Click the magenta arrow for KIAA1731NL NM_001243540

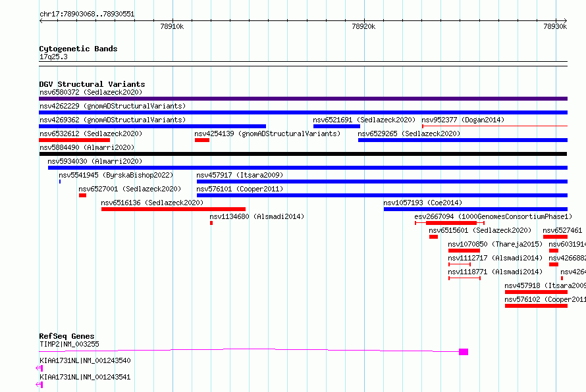click(x=39, y=368)
